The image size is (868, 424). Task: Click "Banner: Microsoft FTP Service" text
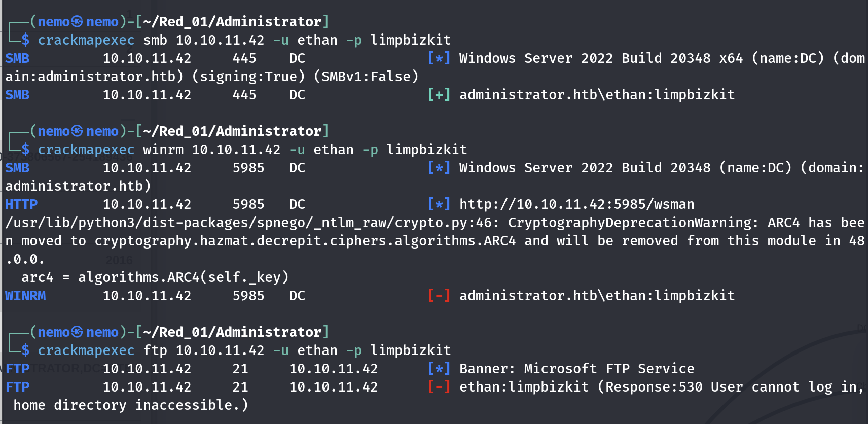pos(576,369)
